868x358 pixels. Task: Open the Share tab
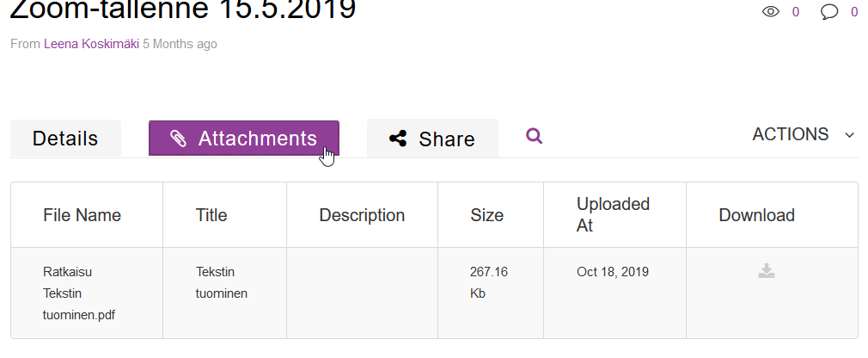click(x=432, y=139)
